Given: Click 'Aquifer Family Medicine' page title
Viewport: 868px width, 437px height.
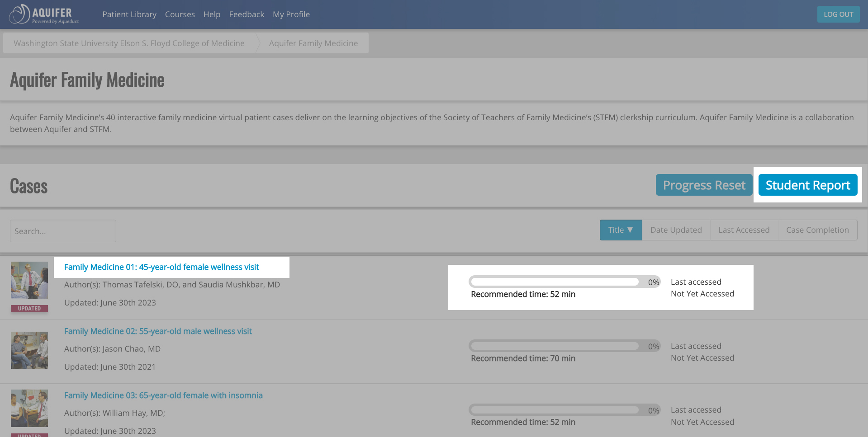Looking at the screenshot, I should pyautogui.click(x=87, y=80).
